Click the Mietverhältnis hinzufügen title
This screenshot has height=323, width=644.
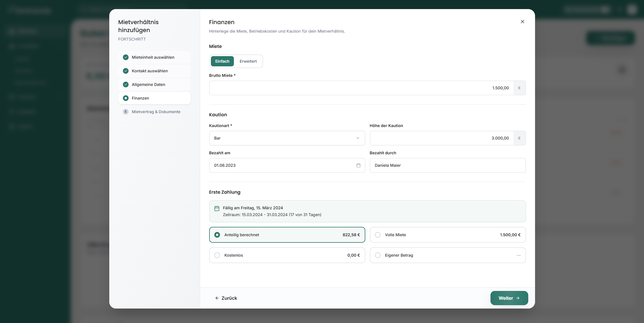coord(139,26)
